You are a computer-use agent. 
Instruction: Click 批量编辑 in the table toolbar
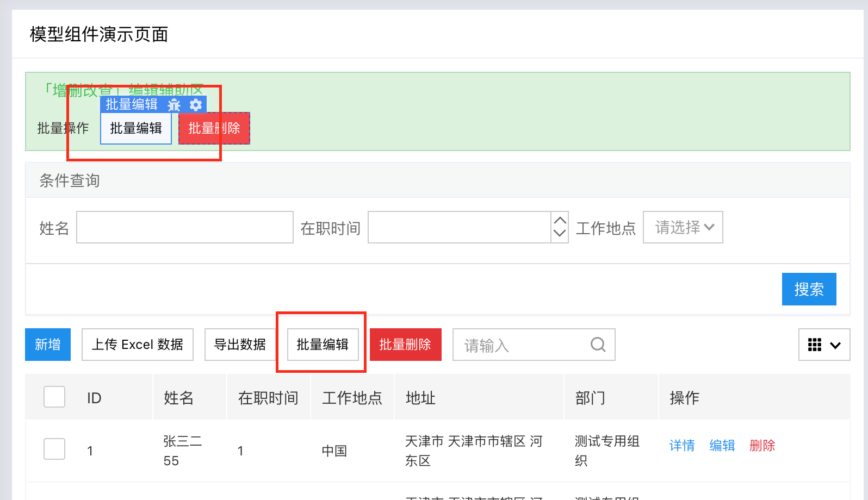pos(323,345)
